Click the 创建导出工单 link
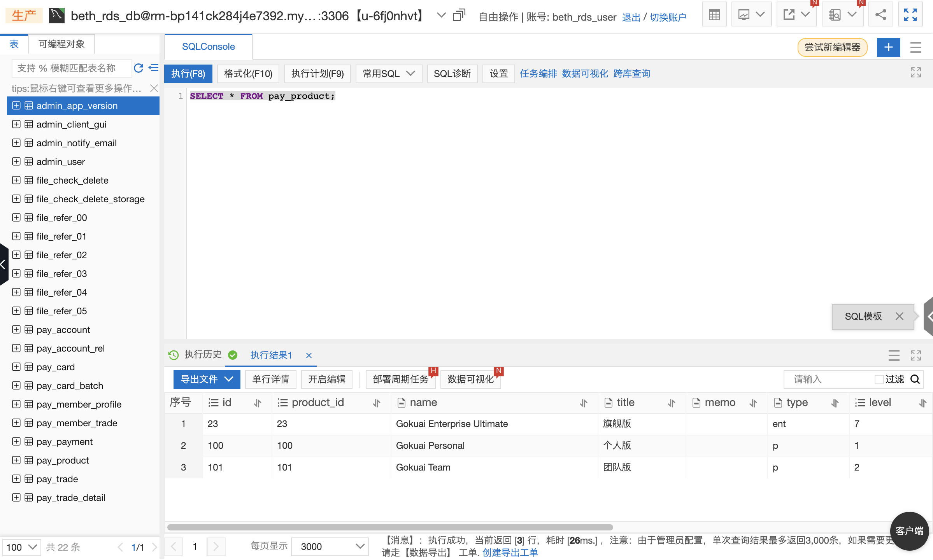The width and height of the screenshot is (933, 560). 510,553
